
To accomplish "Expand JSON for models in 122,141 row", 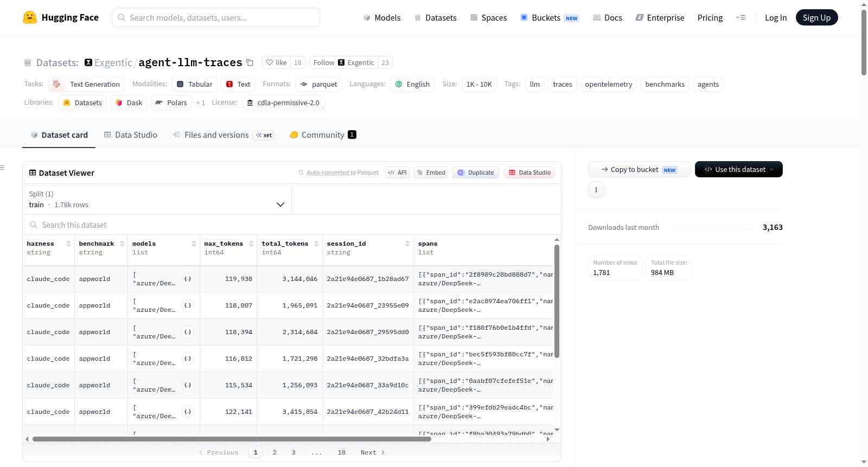I will 188,412.
